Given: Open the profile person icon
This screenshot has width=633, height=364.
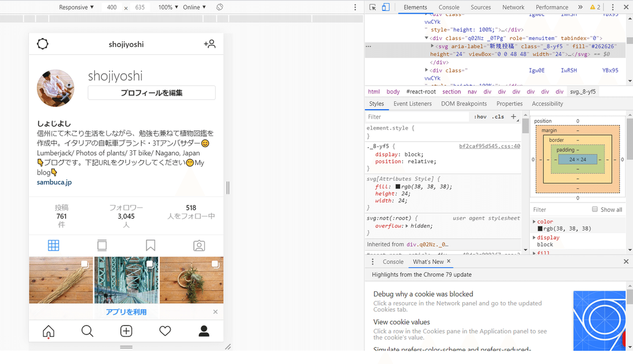Looking at the screenshot, I should (x=204, y=331).
